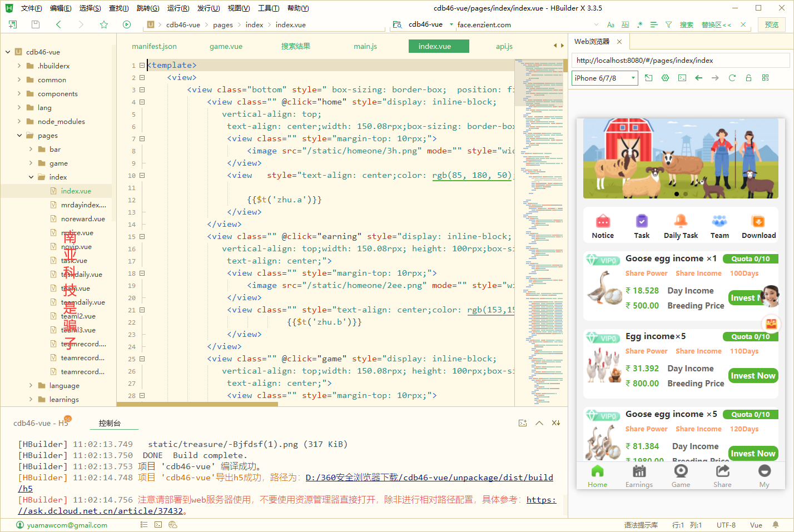Image resolution: width=794 pixels, height=532 pixels.
Task: Click the horizontal scrollbar of code editor
Action: pos(197,404)
